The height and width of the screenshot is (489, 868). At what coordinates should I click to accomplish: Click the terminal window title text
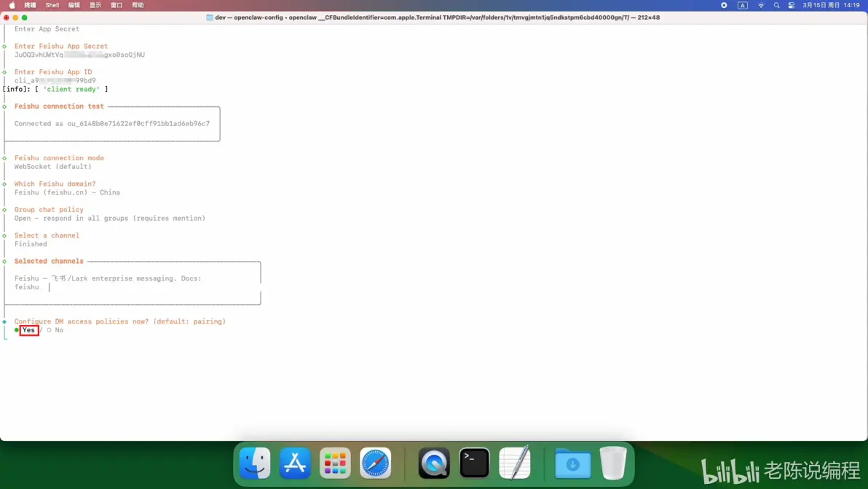438,17
